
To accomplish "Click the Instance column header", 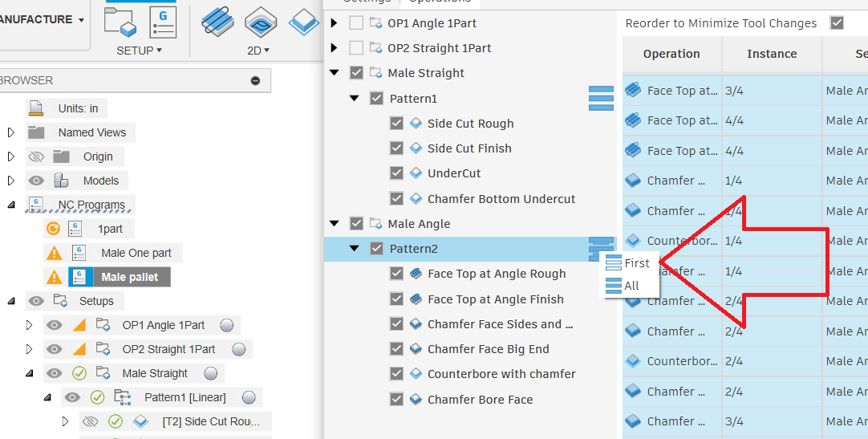I will [x=772, y=54].
